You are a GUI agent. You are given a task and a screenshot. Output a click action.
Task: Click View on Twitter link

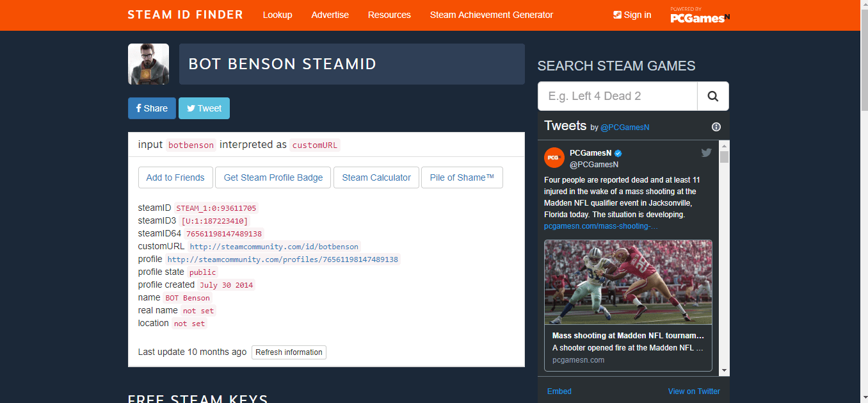click(694, 391)
